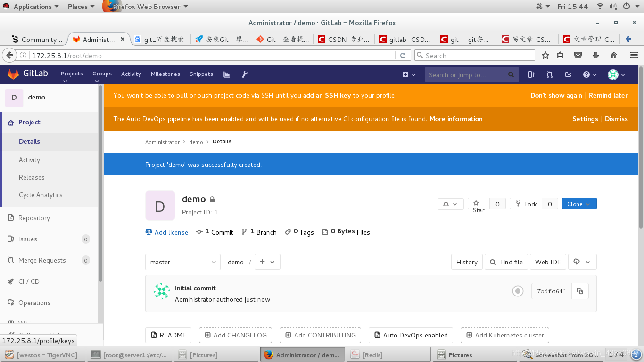Click the demo project D avatar in sidebar
This screenshot has width=644, height=362.
[x=14, y=98]
